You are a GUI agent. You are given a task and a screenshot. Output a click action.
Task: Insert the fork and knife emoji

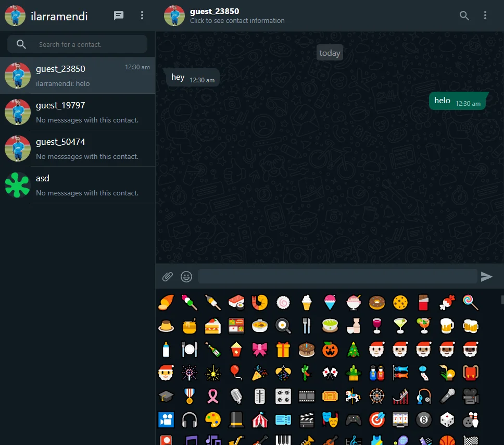(307, 326)
